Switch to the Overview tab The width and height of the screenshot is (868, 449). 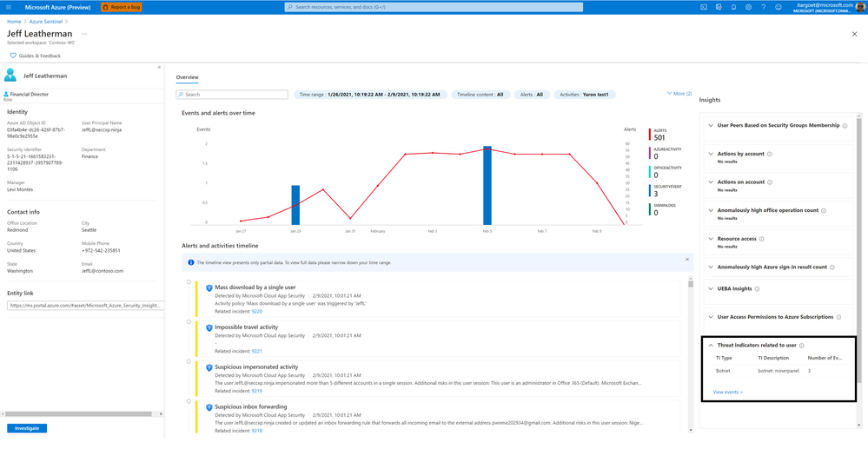coord(187,77)
